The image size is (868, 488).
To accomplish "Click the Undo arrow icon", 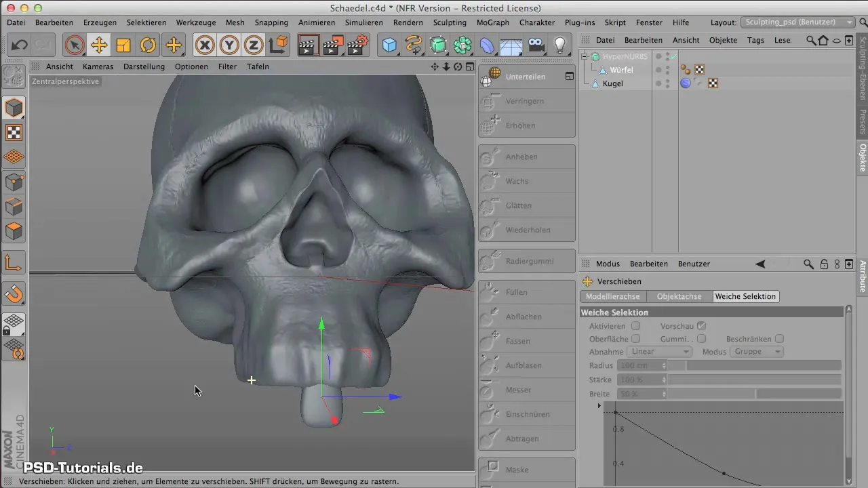I will point(19,45).
